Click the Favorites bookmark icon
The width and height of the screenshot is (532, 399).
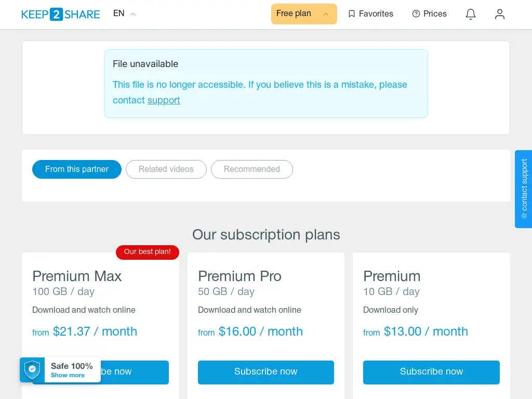352,14
